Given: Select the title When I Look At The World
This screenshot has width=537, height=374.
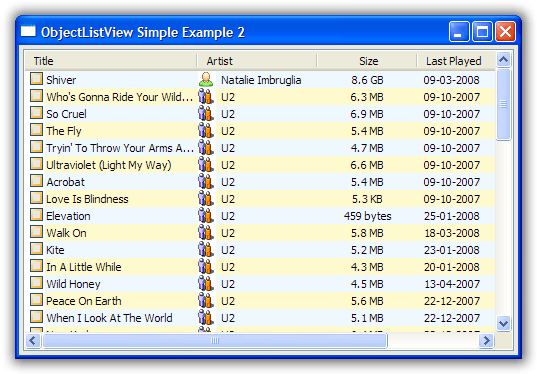Looking at the screenshot, I should (x=109, y=318).
